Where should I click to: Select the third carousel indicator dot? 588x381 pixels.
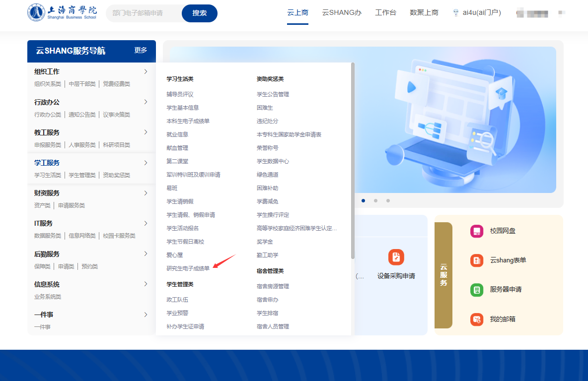point(388,200)
